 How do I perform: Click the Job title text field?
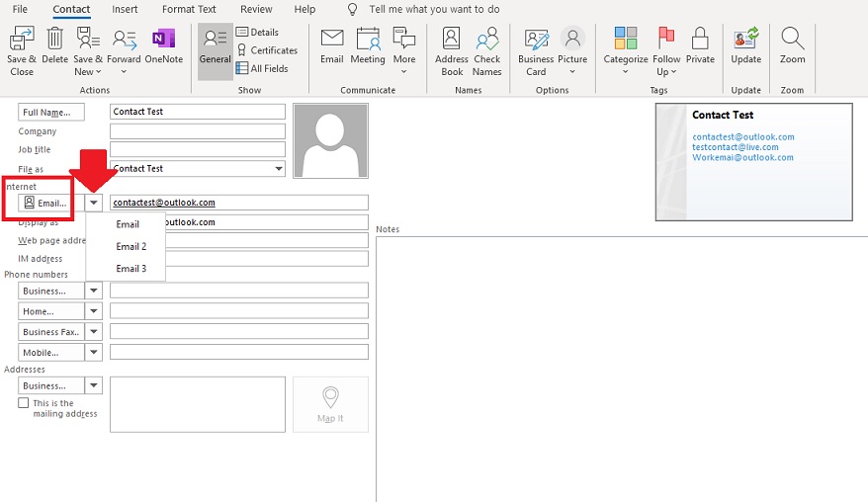198,149
